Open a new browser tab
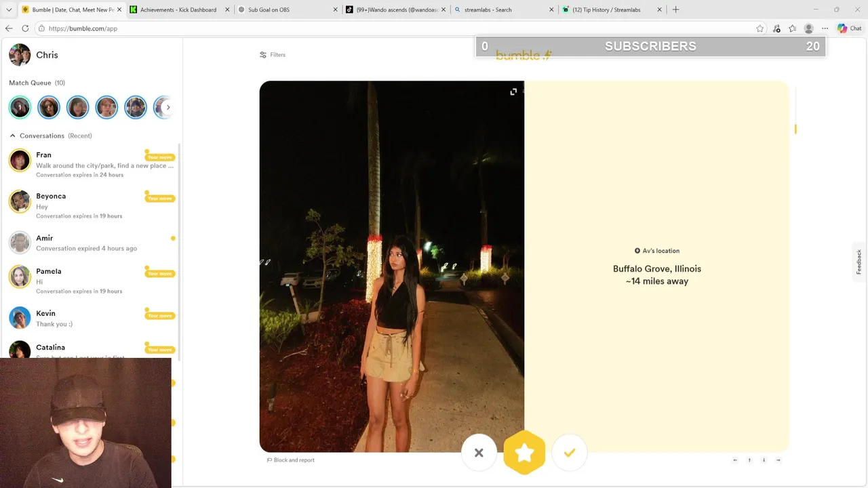The height and width of the screenshot is (488, 868). [x=675, y=9]
